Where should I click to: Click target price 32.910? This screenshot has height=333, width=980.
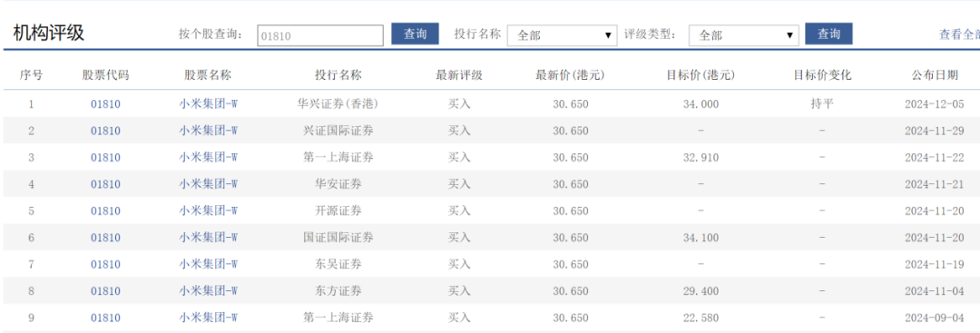tap(701, 158)
